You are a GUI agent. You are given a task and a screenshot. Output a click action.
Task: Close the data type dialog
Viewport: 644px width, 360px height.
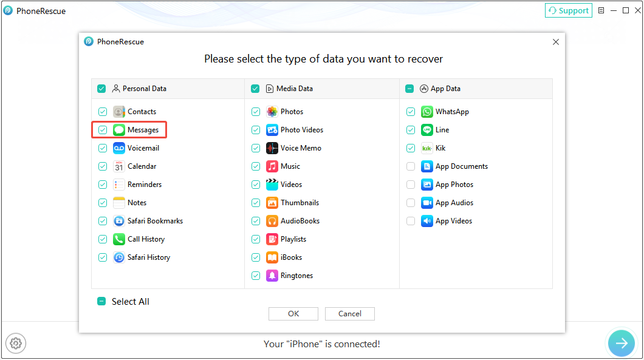click(556, 42)
